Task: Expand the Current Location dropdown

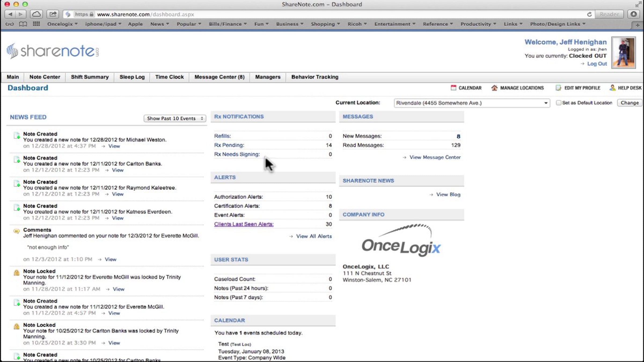Action: [x=472, y=103]
